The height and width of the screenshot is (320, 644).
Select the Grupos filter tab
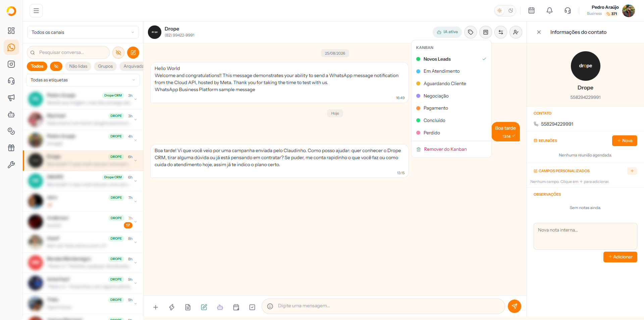pyautogui.click(x=105, y=66)
